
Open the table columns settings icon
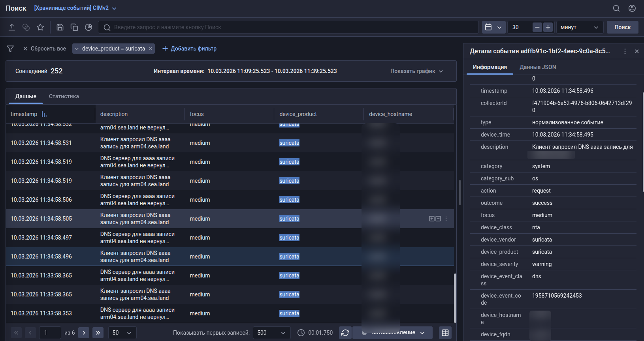[x=445, y=333]
